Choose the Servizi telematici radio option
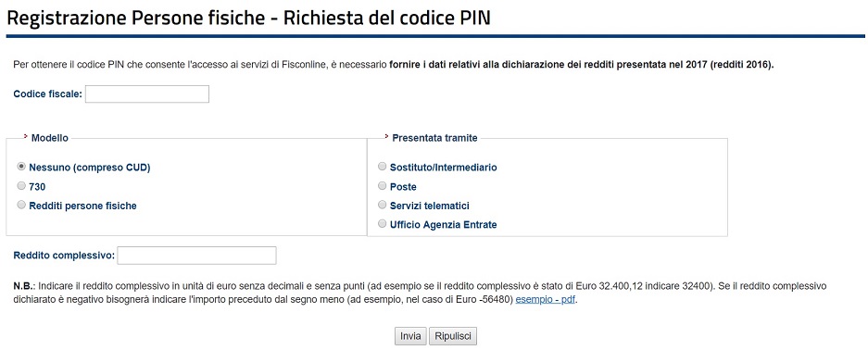 click(382, 205)
